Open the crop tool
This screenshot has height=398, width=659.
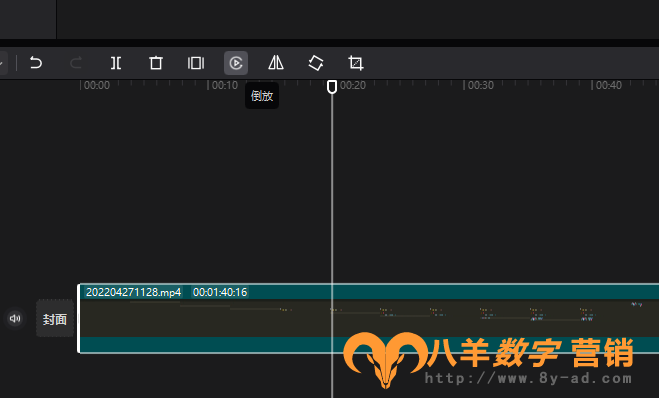click(356, 63)
